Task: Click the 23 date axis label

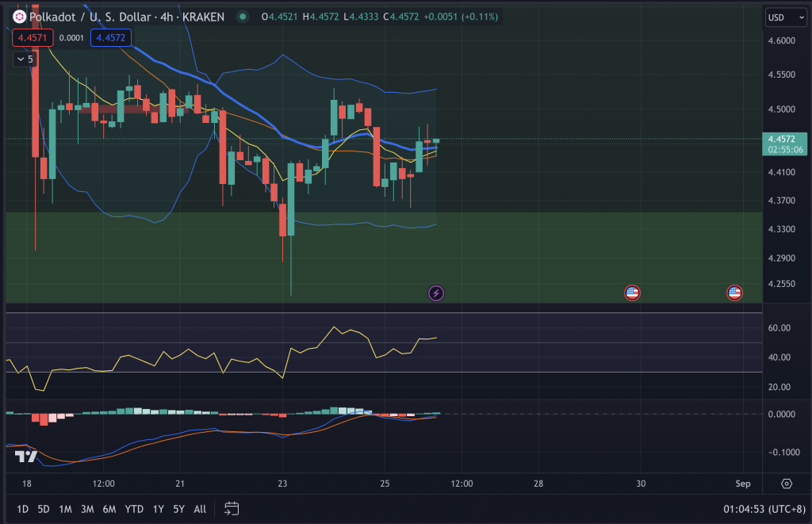Action: point(282,484)
